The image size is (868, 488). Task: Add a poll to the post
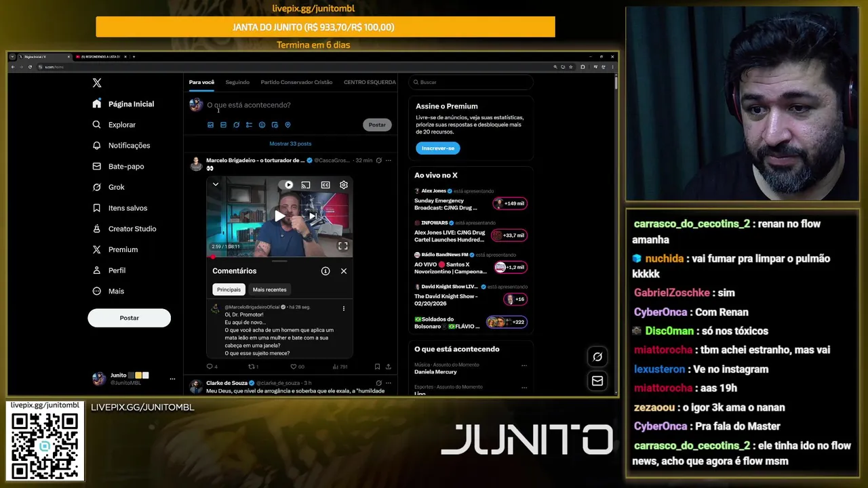point(249,125)
